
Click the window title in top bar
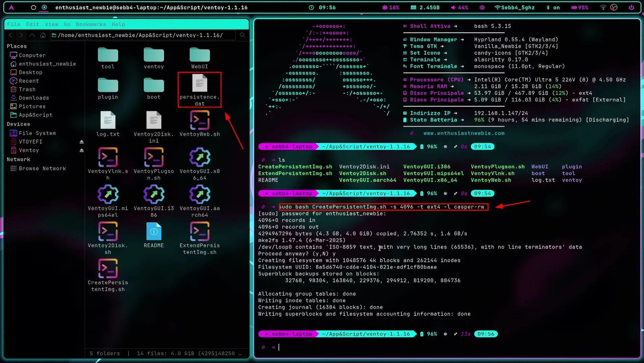coord(152,7)
